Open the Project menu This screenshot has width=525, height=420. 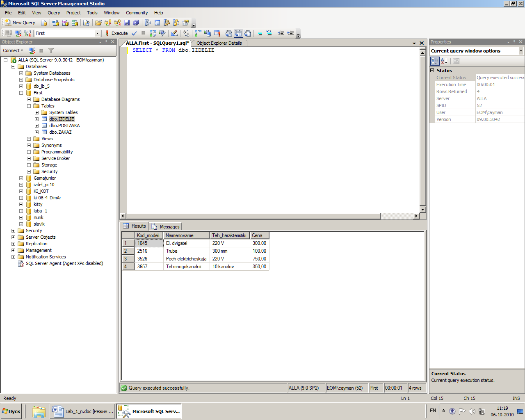click(74, 13)
